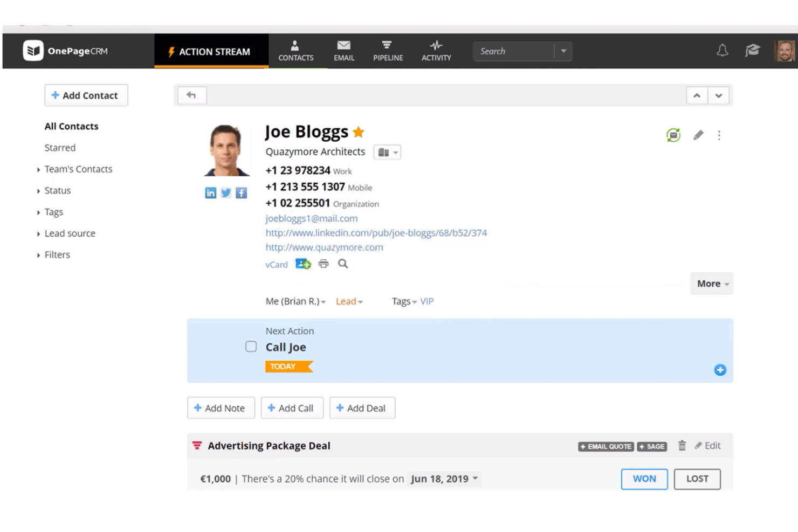Image resolution: width=798 pixels, height=532 pixels.
Task: Click the Add Deal button
Action: click(x=362, y=408)
